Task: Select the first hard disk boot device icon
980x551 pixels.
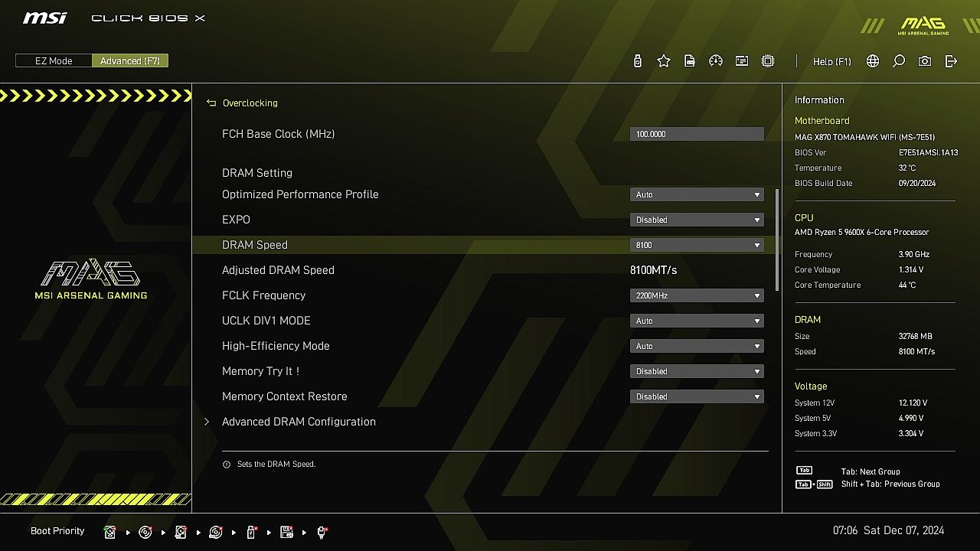Action: 110,532
